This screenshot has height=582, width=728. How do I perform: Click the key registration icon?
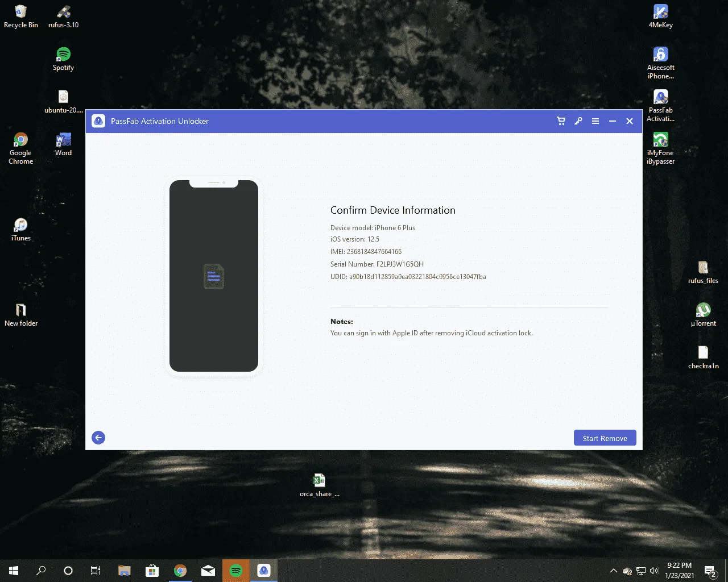(578, 121)
